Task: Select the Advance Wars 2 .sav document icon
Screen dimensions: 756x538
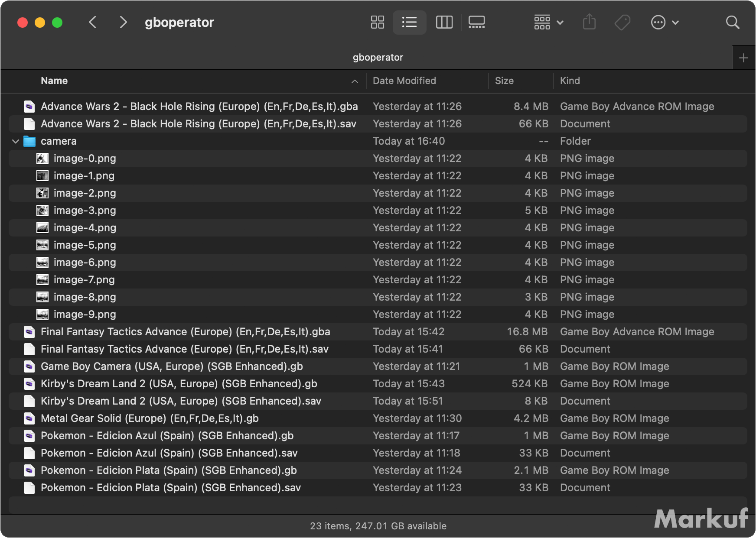Action: (29, 124)
